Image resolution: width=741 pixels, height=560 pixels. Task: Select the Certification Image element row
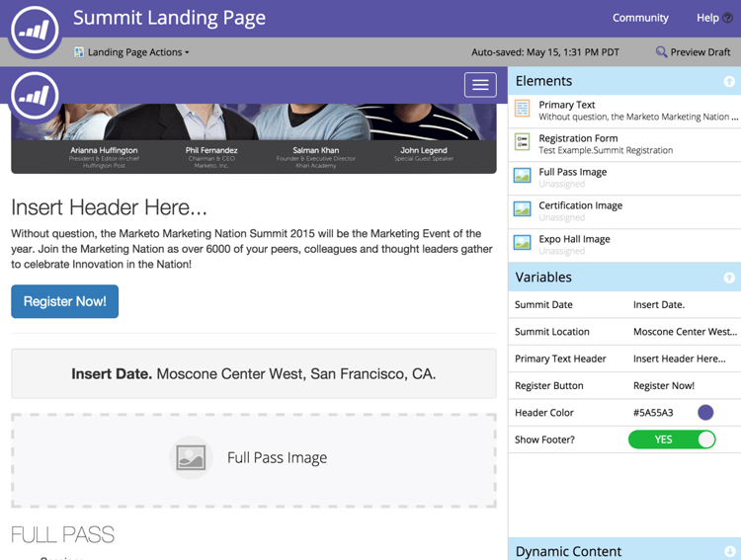click(x=624, y=211)
